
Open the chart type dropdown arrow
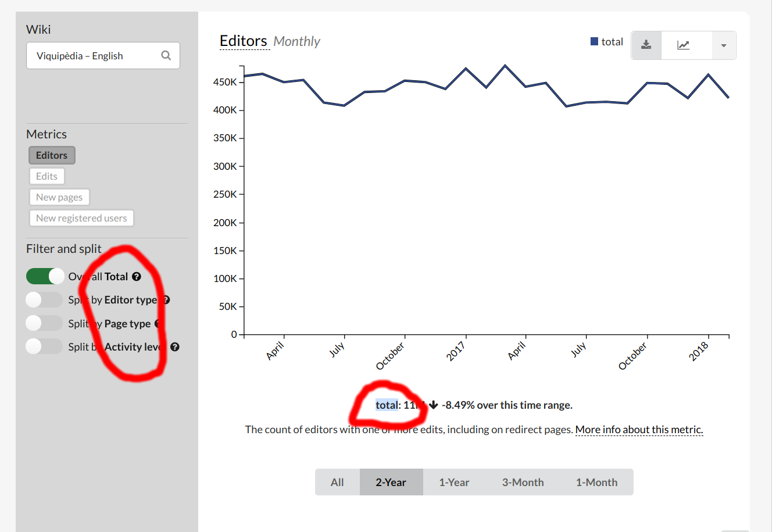click(x=724, y=45)
